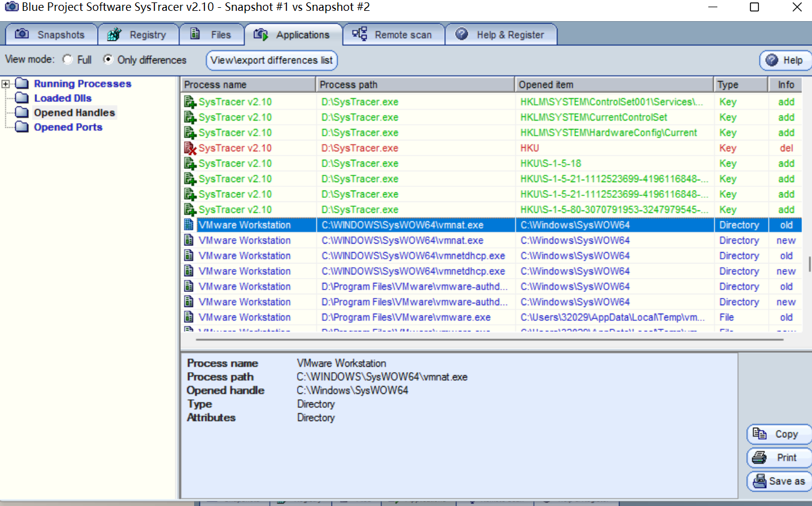Click the Print button
Viewport: 812px width, 506px height.
pyautogui.click(x=779, y=458)
